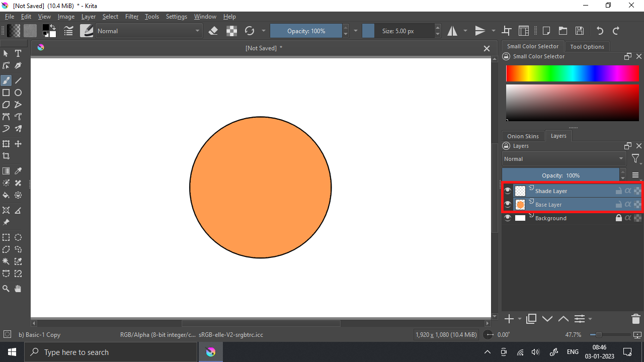Open the Add Layer type dropdown arrow
644x362 pixels.
click(519, 319)
